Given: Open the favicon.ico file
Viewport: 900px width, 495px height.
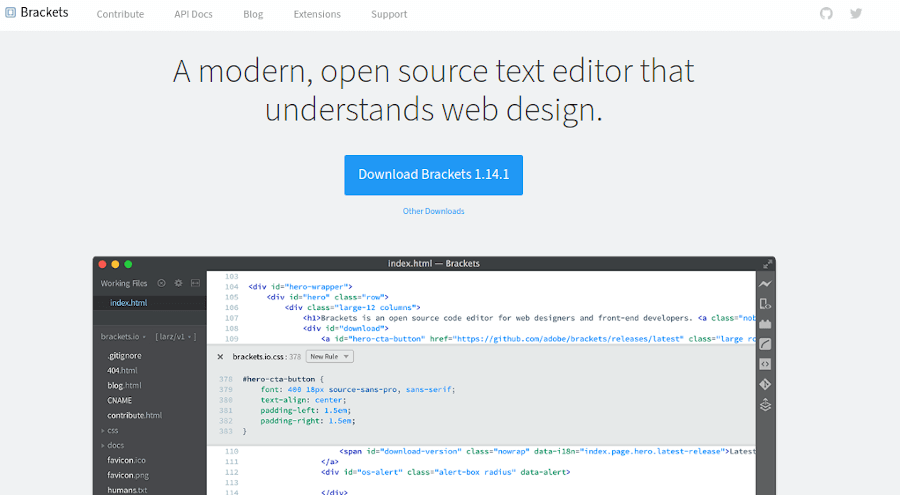Looking at the screenshot, I should point(126,461).
